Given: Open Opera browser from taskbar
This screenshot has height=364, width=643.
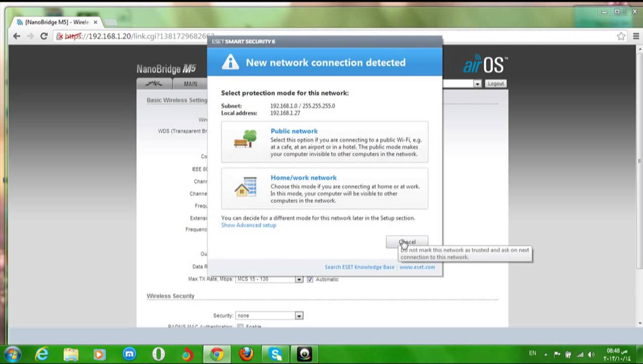Looking at the screenshot, I should coord(158,354).
